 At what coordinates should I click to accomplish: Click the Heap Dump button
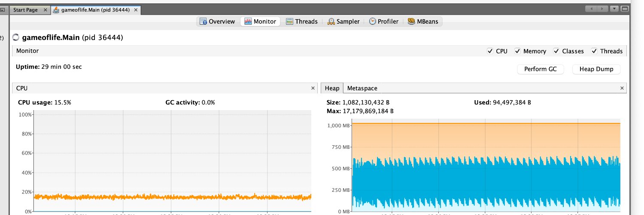[x=596, y=69]
